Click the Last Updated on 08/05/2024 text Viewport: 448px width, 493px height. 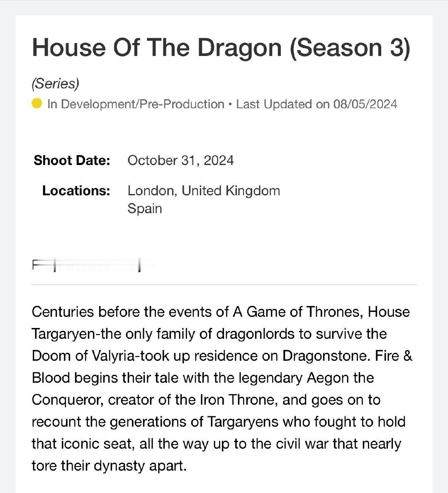317,104
